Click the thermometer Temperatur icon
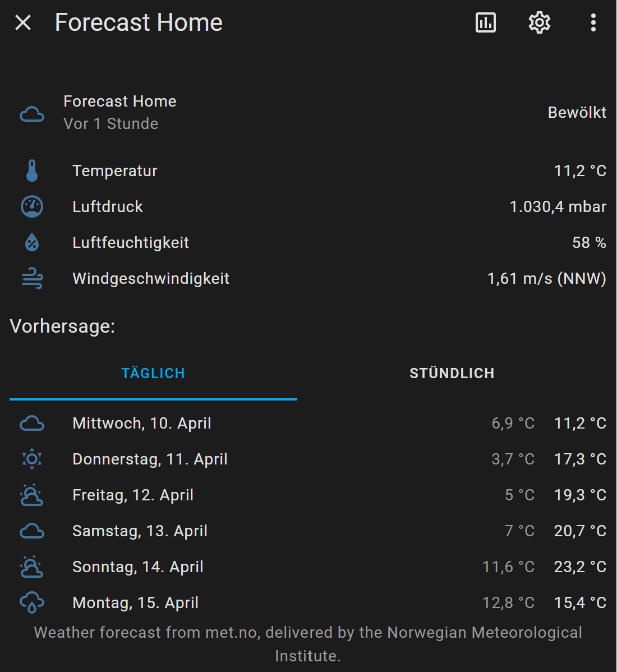Viewport: 617px width, 672px height. pos(32,171)
